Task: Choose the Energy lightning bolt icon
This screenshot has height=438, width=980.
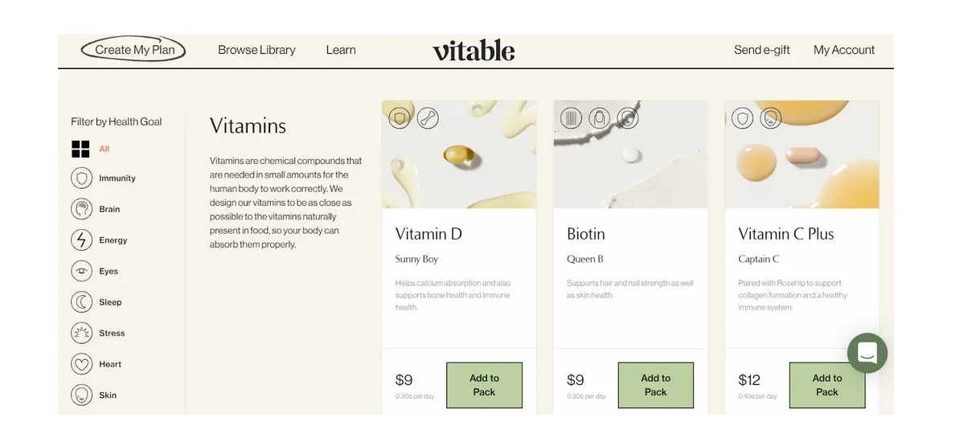Action: click(81, 240)
